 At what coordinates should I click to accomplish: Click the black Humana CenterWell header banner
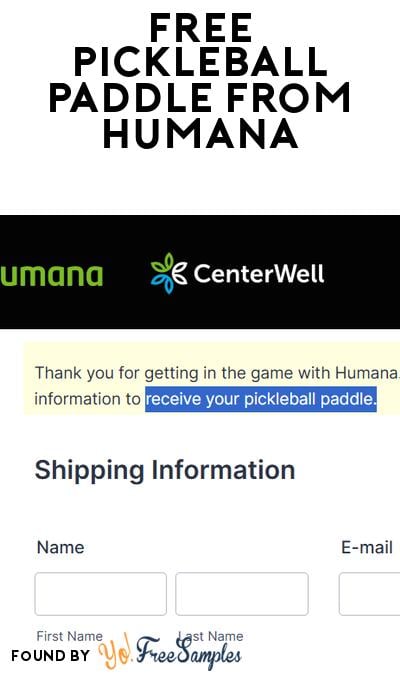click(200, 272)
